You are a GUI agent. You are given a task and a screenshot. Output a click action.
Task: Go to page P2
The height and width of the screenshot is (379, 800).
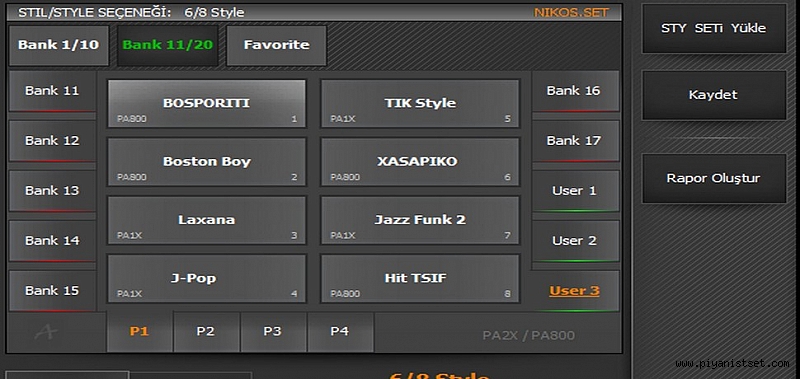click(x=206, y=332)
